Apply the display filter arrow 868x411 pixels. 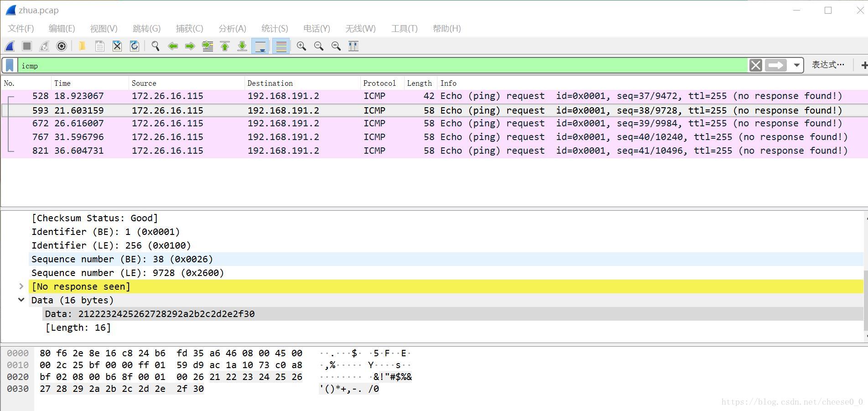(x=776, y=65)
